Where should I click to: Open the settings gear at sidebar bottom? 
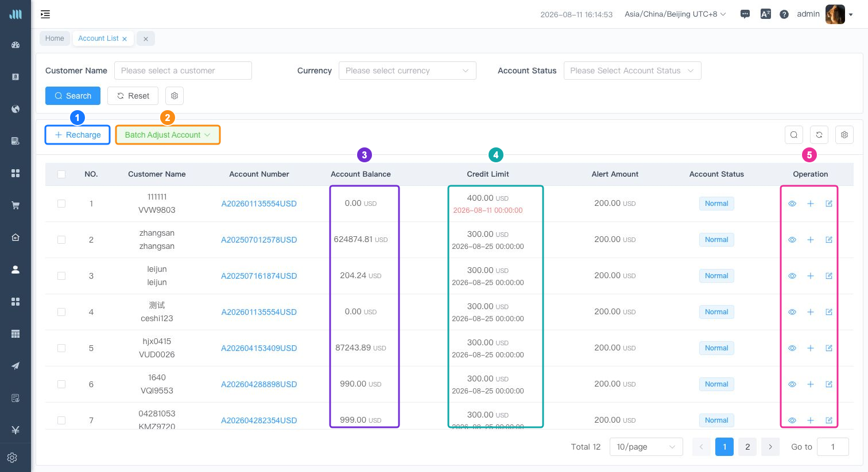[x=12, y=458]
